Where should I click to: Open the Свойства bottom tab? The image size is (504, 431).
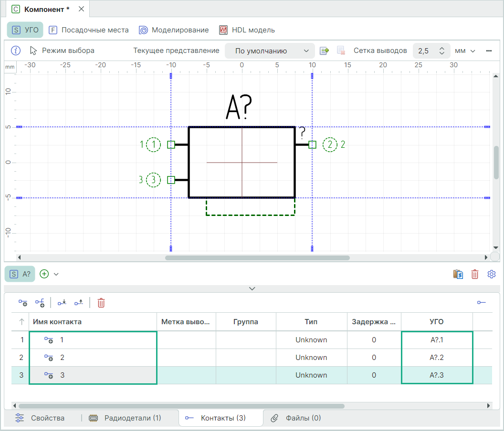(41, 418)
